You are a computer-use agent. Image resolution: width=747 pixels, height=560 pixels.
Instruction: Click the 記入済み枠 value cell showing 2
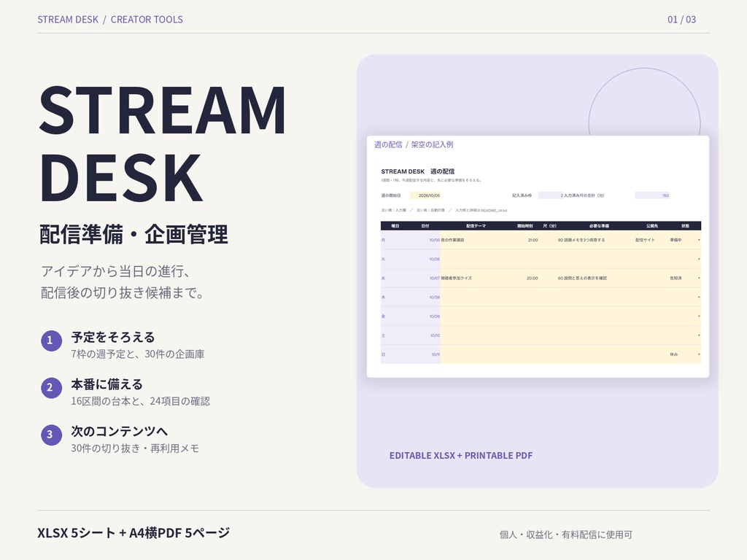[x=551, y=195]
